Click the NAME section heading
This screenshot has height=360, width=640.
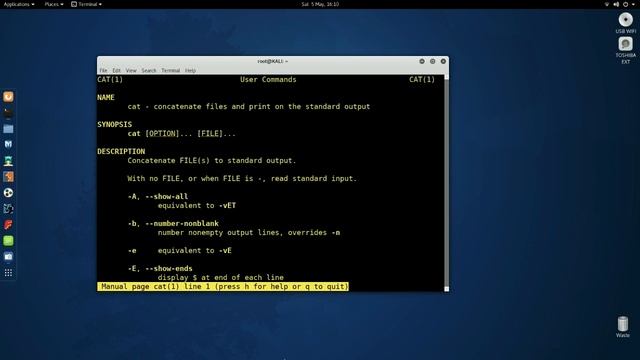click(x=106, y=98)
